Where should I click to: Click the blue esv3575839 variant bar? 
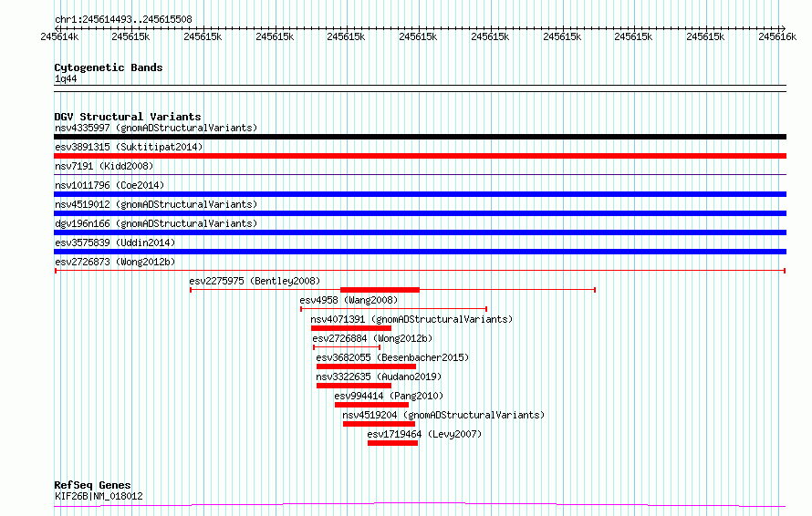420,252
